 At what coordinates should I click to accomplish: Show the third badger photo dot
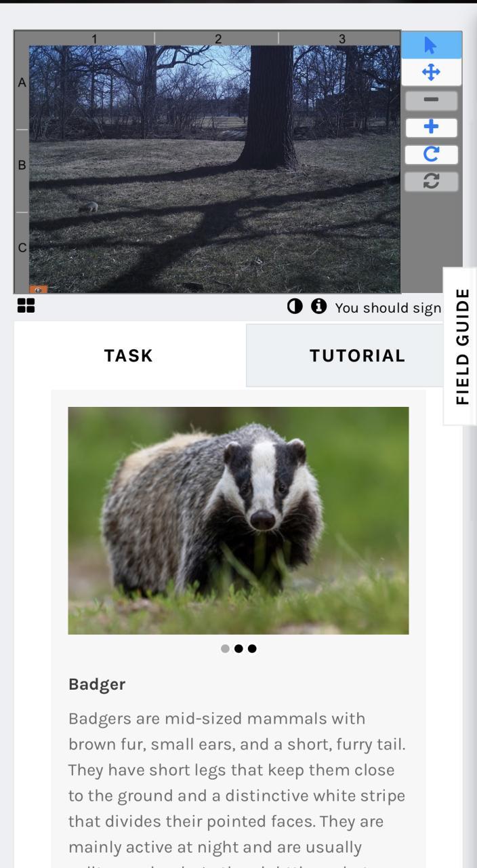252,649
